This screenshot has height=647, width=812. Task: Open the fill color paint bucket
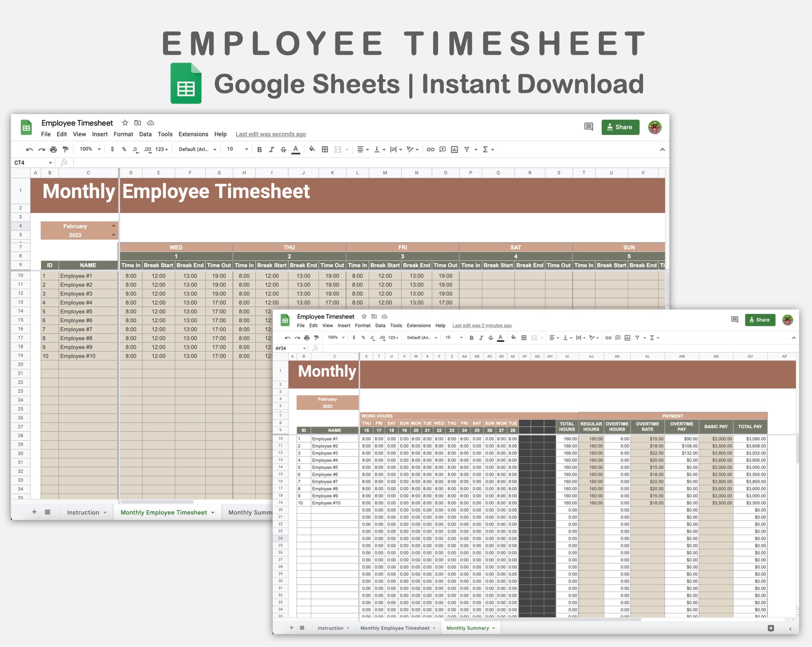[312, 149]
